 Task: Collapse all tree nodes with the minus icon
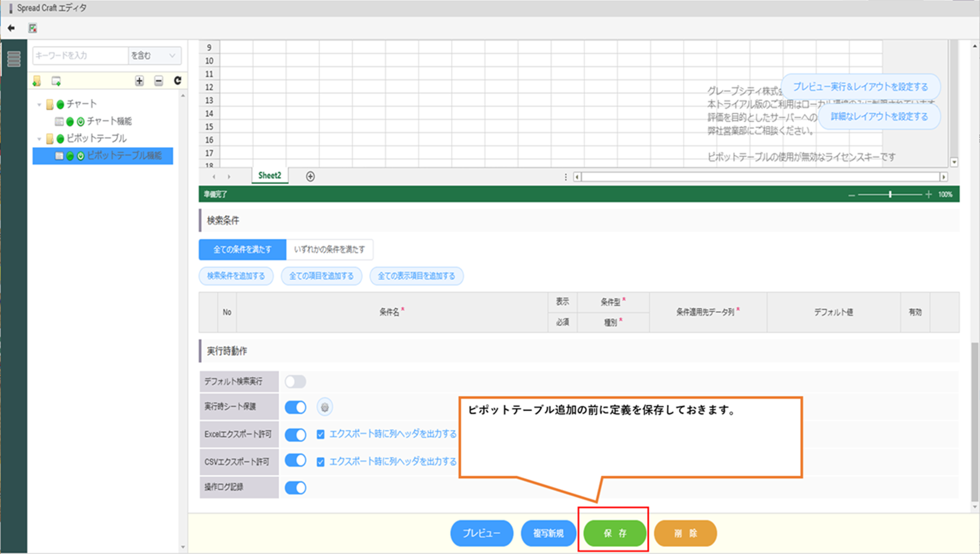pyautogui.click(x=159, y=81)
